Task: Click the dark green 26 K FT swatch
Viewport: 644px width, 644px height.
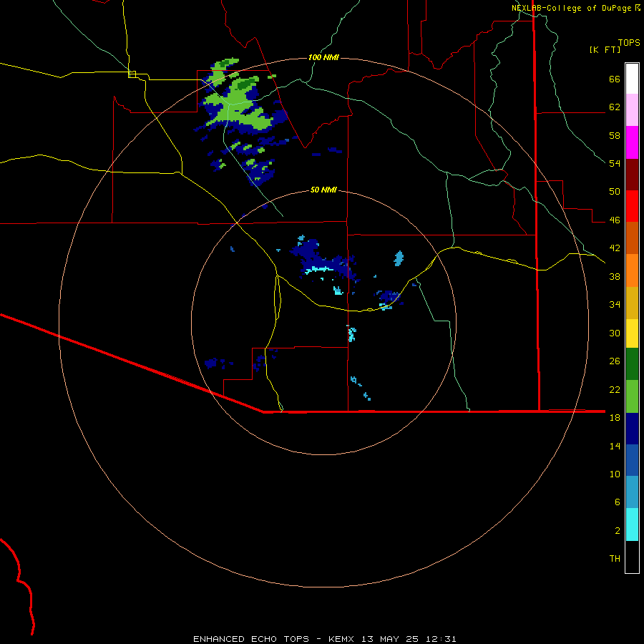Action: tap(632, 364)
